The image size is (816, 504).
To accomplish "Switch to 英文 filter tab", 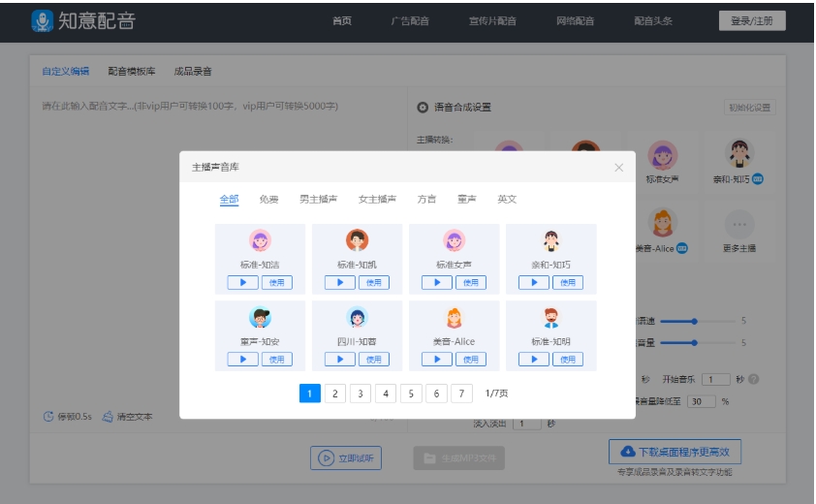I will [x=507, y=199].
